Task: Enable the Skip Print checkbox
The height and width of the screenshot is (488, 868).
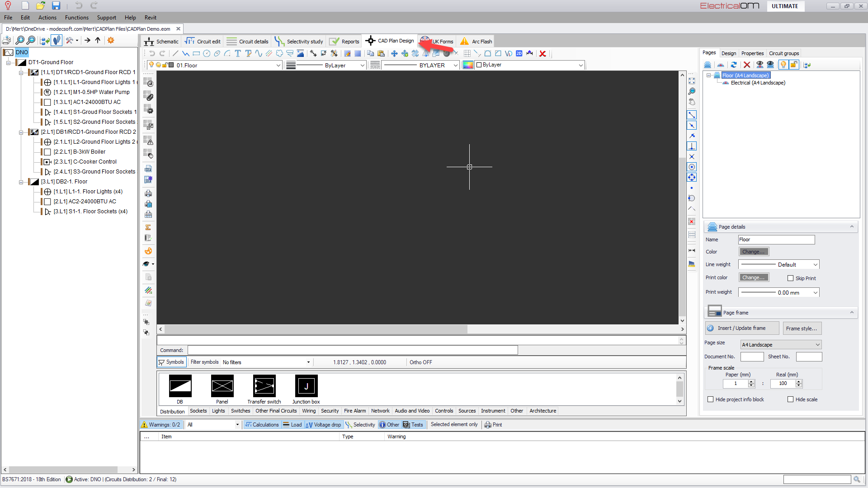Action: click(x=790, y=278)
